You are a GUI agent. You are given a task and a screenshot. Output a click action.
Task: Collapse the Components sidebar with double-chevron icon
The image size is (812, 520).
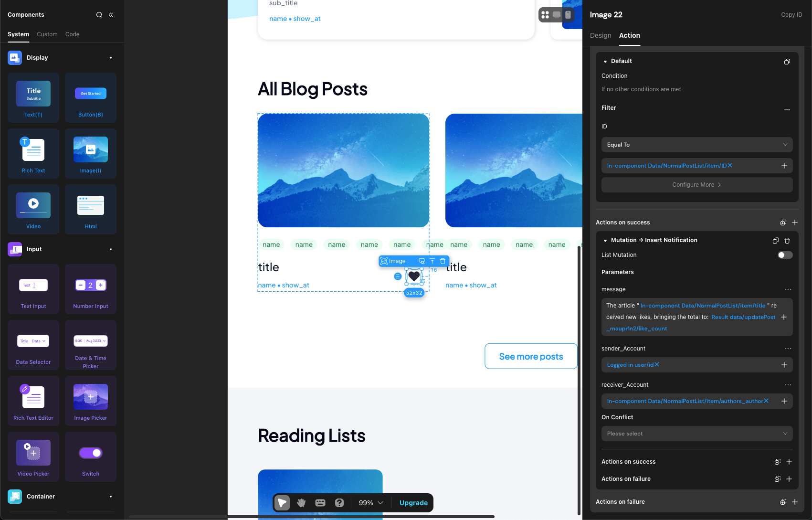[111, 15]
